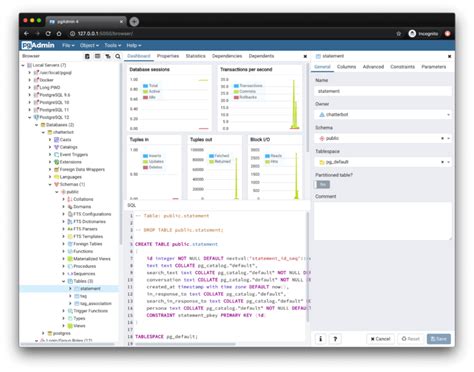Switch to the Dependencies tab
The width and height of the screenshot is (474, 372).
[227, 56]
